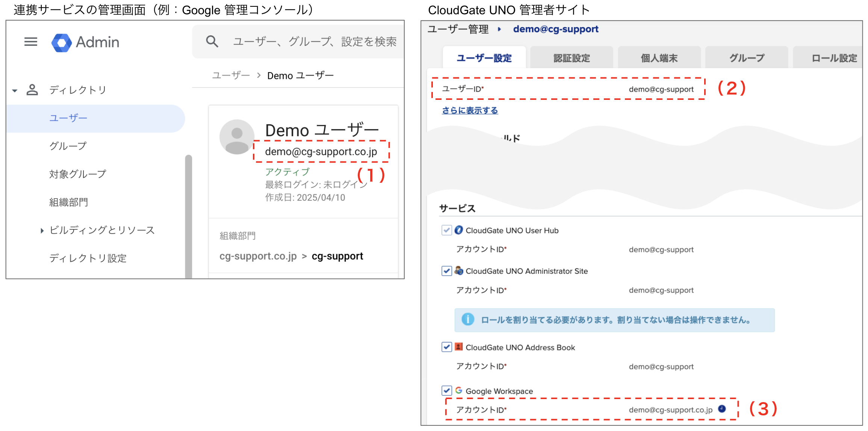Expand ビルディングとリソース in the sidebar
Image resolution: width=868 pixels, height=431 pixels.
tap(42, 230)
